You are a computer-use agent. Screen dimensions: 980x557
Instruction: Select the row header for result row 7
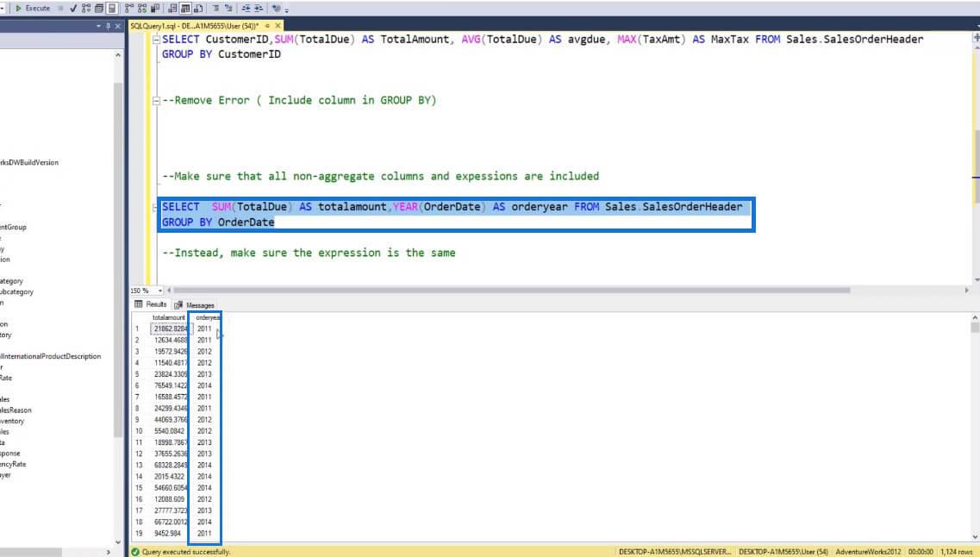pyautogui.click(x=140, y=397)
